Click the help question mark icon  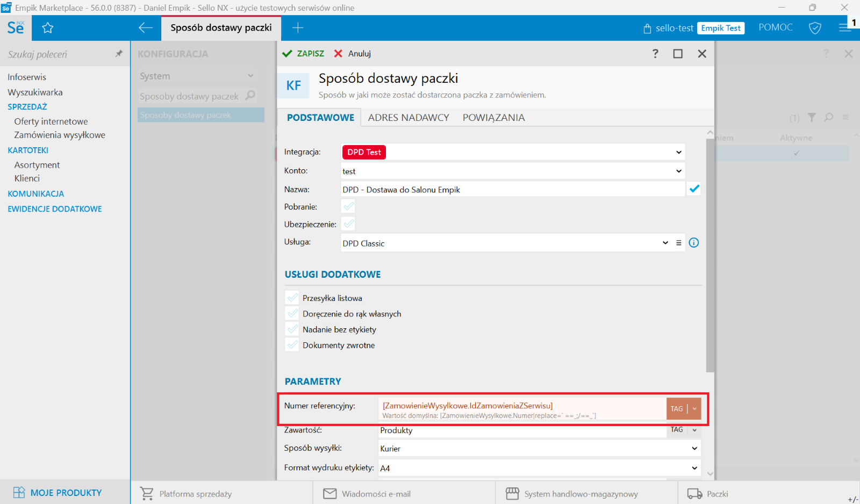655,54
